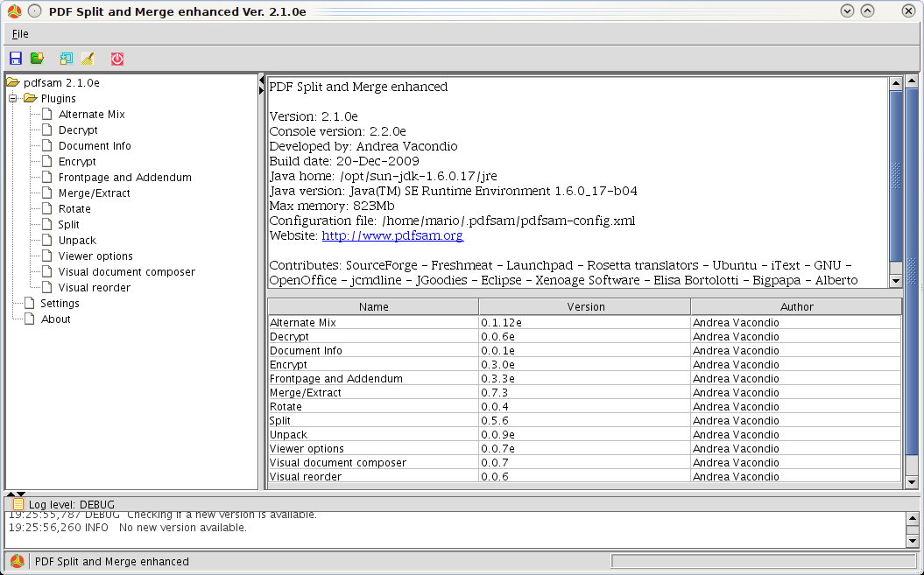Select Viewer options in the tree
The width and height of the screenshot is (924, 575).
pyautogui.click(x=95, y=256)
